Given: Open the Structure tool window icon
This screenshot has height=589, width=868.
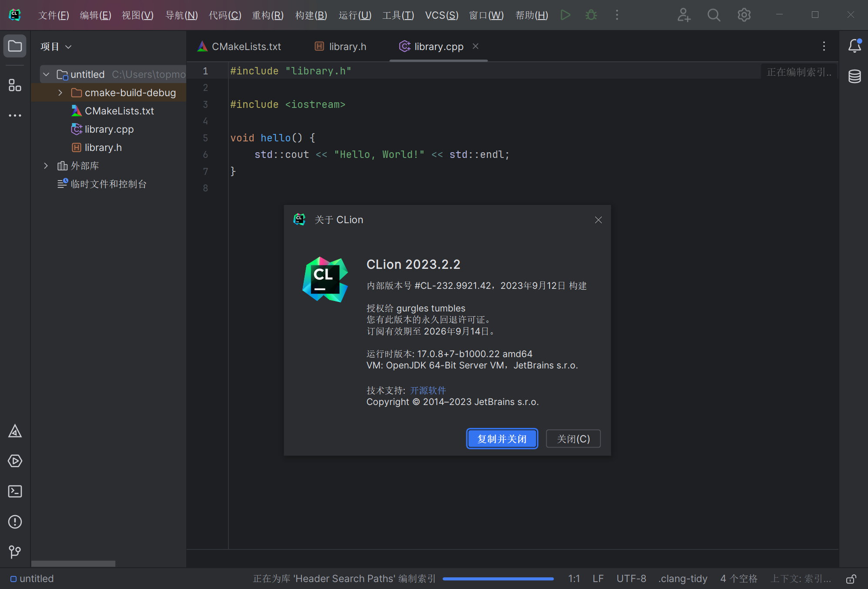Looking at the screenshot, I should click(15, 85).
